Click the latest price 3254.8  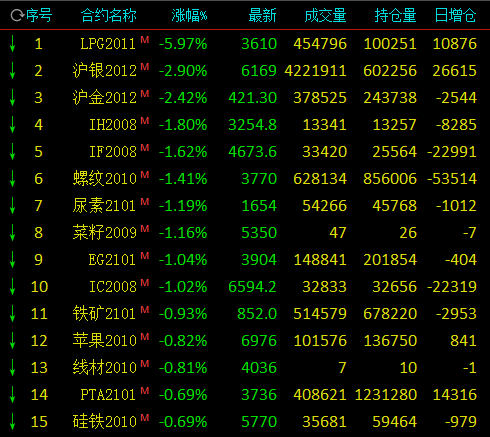253,125
